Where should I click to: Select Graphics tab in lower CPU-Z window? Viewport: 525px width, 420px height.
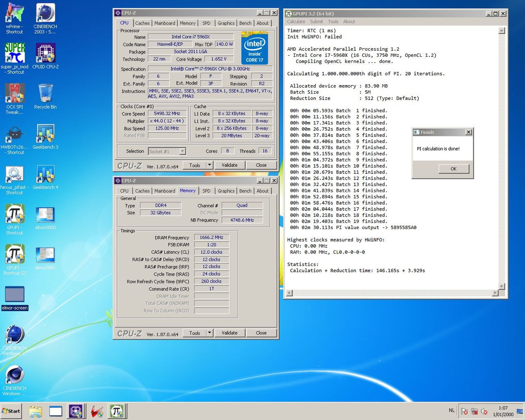(x=226, y=191)
